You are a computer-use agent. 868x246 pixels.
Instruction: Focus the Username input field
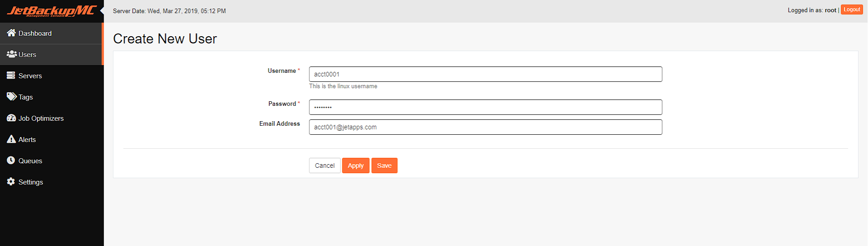[x=486, y=74]
